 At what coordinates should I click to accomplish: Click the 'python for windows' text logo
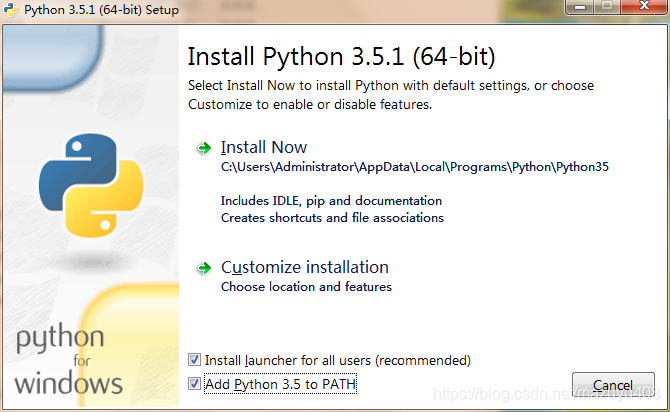coord(68,359)
